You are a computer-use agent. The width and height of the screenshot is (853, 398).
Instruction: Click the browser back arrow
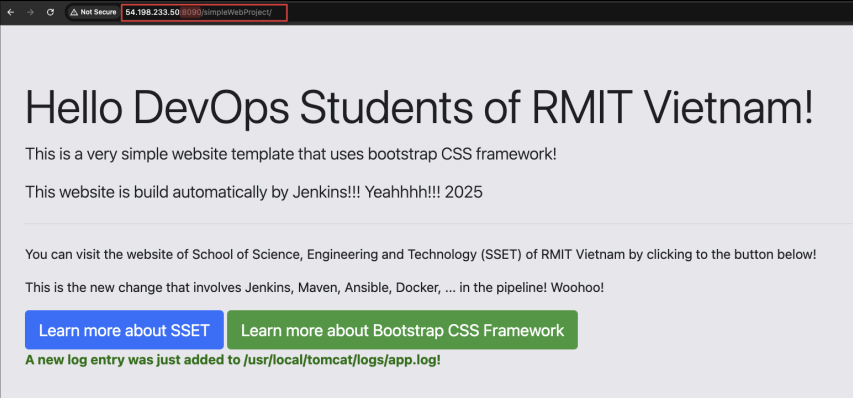pos(11,12)
